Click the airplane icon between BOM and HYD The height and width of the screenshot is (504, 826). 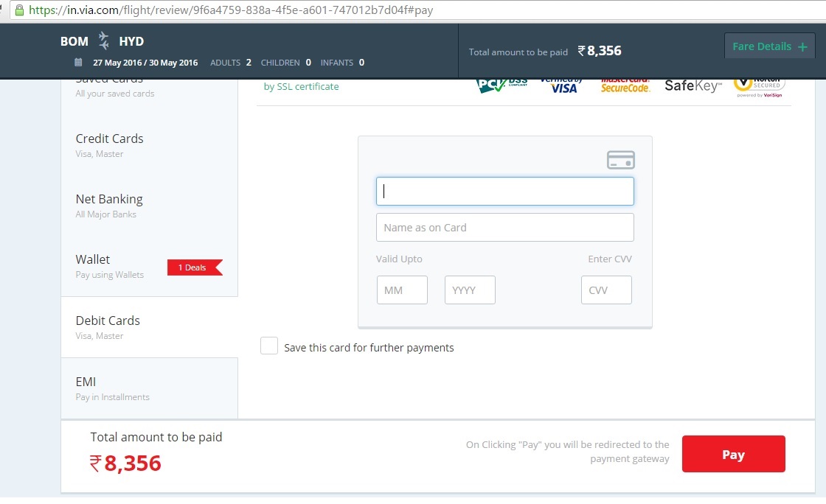coord(103,41)
